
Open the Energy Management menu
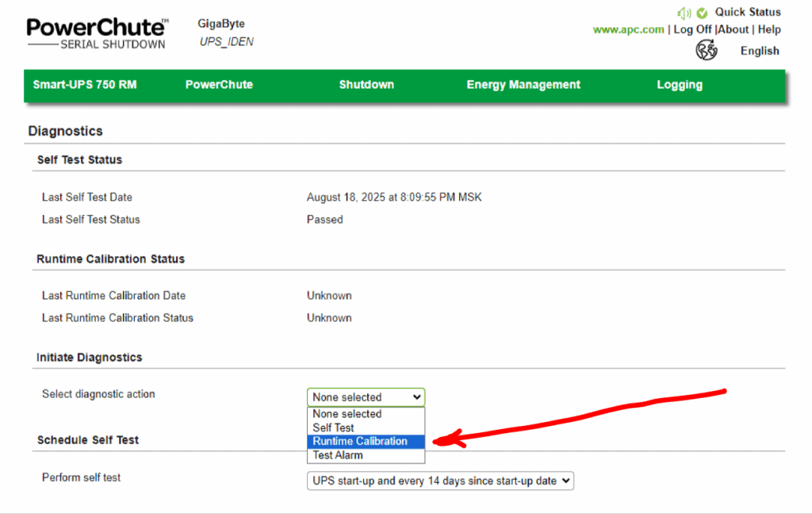[x=523, y=84]
